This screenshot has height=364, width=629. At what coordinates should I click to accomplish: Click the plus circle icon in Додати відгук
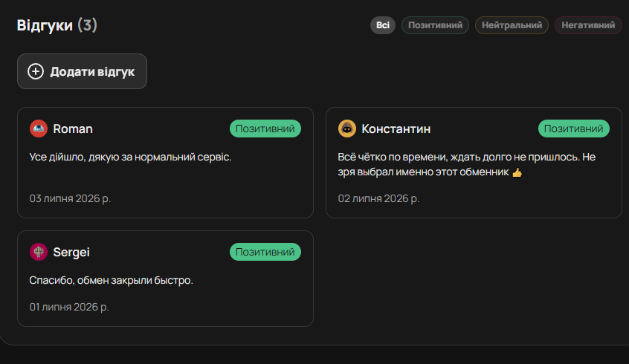click(x=35, y=71)
